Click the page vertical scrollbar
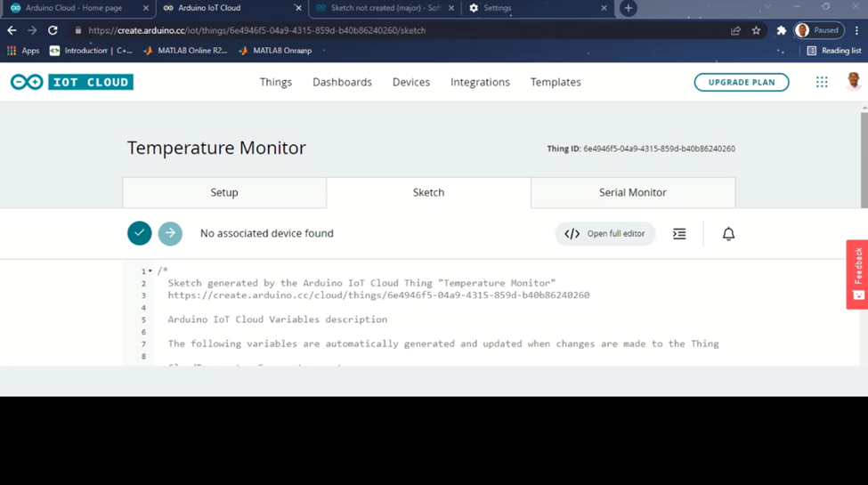 [864, 160]
